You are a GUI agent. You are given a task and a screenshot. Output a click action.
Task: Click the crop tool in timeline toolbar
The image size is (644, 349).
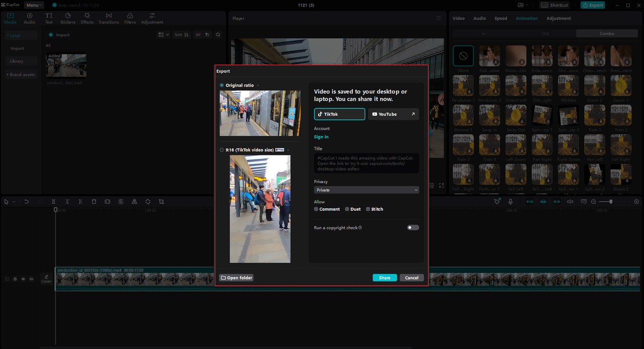(162, 202)
